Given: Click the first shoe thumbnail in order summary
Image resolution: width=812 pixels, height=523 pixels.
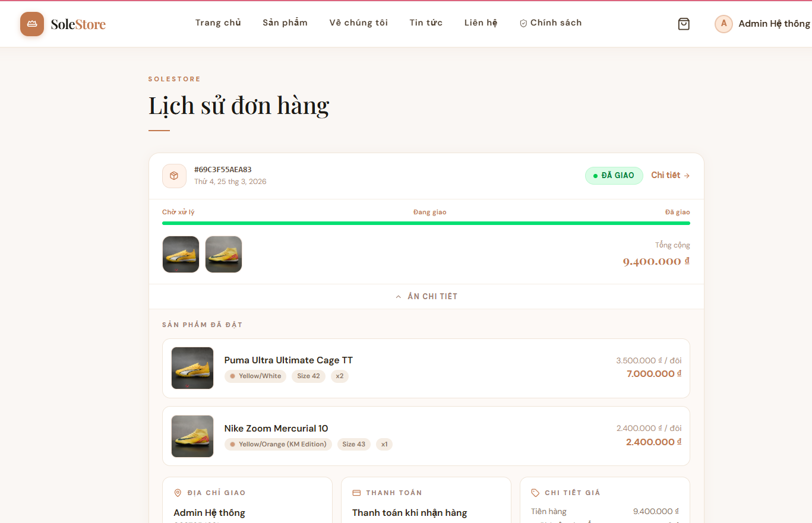Looking at the screenshot, I should pos(181,255).
